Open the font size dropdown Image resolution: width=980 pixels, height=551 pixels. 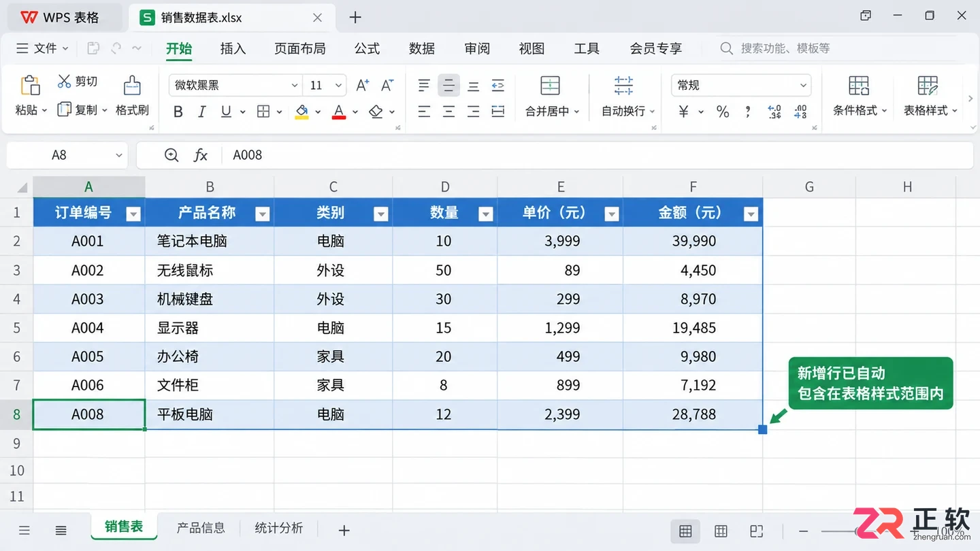338,85
